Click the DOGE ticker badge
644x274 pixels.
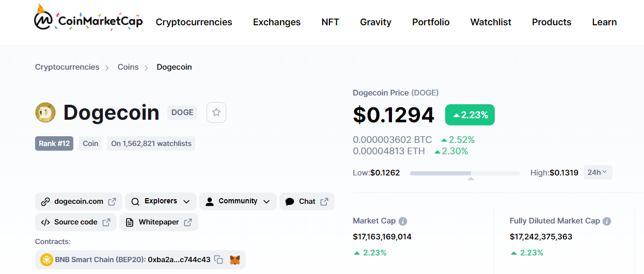(182, 112)
